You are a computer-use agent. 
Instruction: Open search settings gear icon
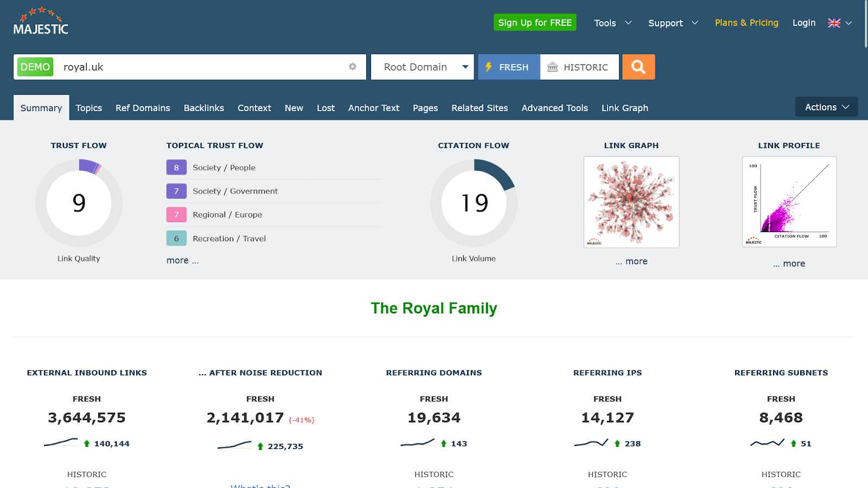(353, 67)
